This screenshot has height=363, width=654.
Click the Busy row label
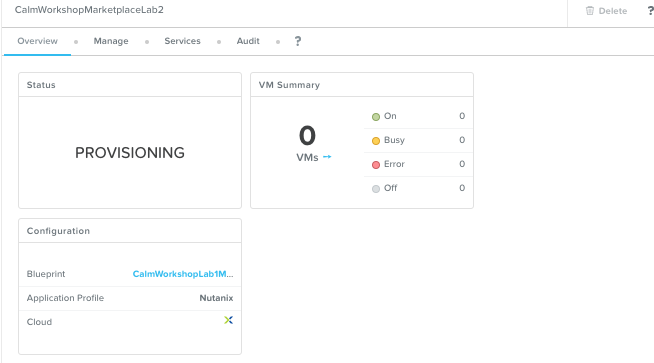[x=394, y=140]
